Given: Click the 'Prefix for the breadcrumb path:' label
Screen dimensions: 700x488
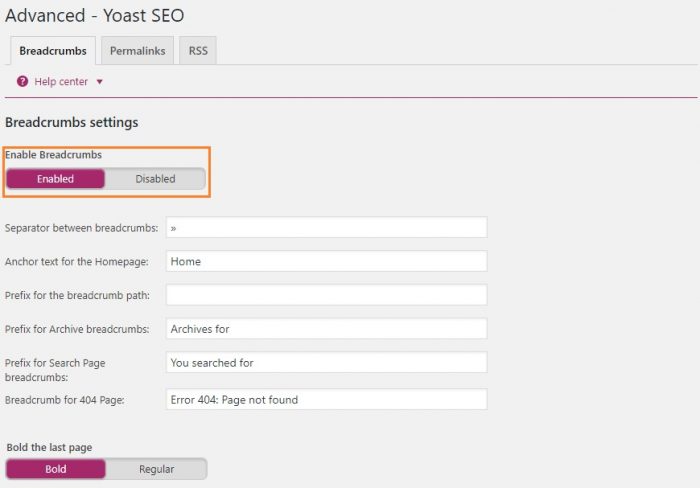Looking at the screenshot, I should (77, 296).
